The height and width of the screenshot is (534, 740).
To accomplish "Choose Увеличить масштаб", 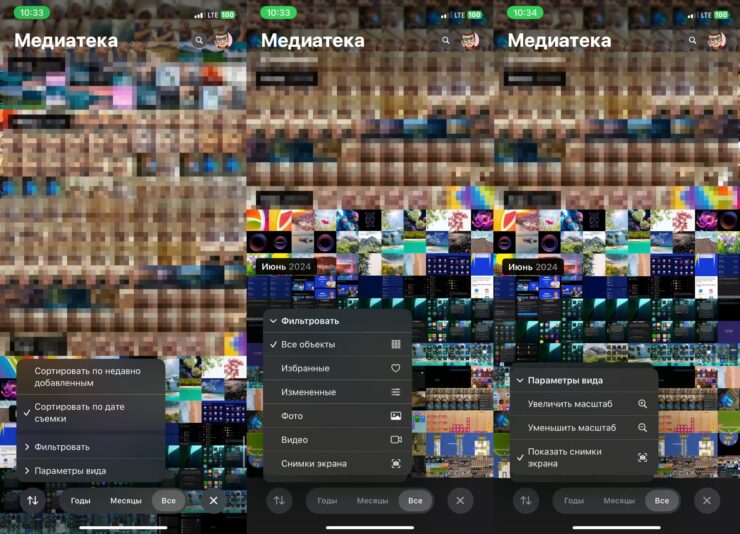I will pos(584,404).
